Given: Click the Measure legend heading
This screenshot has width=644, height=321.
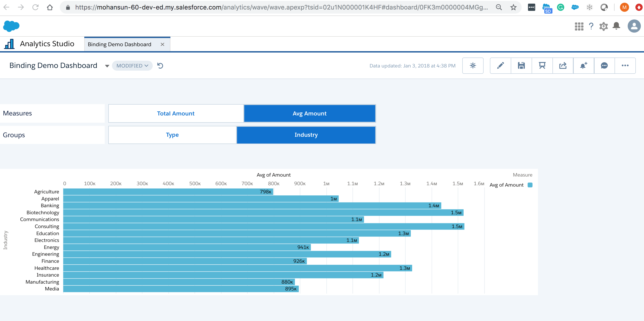Looking at the screenshot, I should (523, 175).
